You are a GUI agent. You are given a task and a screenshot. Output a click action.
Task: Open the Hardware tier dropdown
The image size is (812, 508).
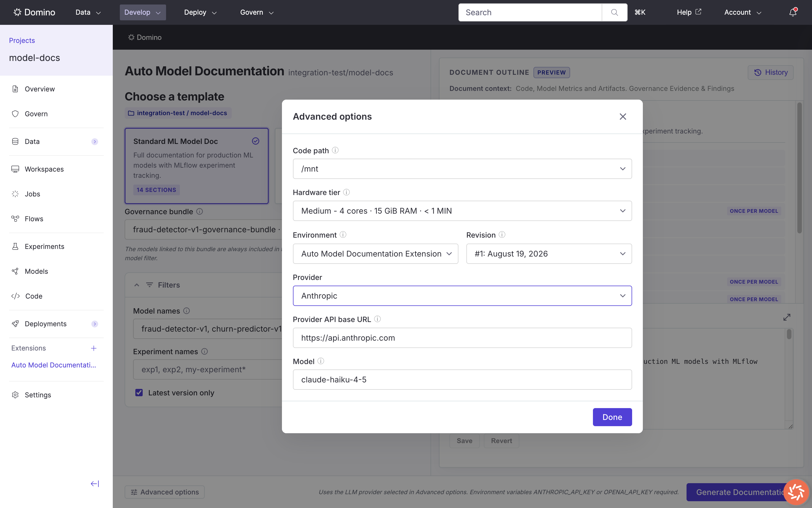462,211
